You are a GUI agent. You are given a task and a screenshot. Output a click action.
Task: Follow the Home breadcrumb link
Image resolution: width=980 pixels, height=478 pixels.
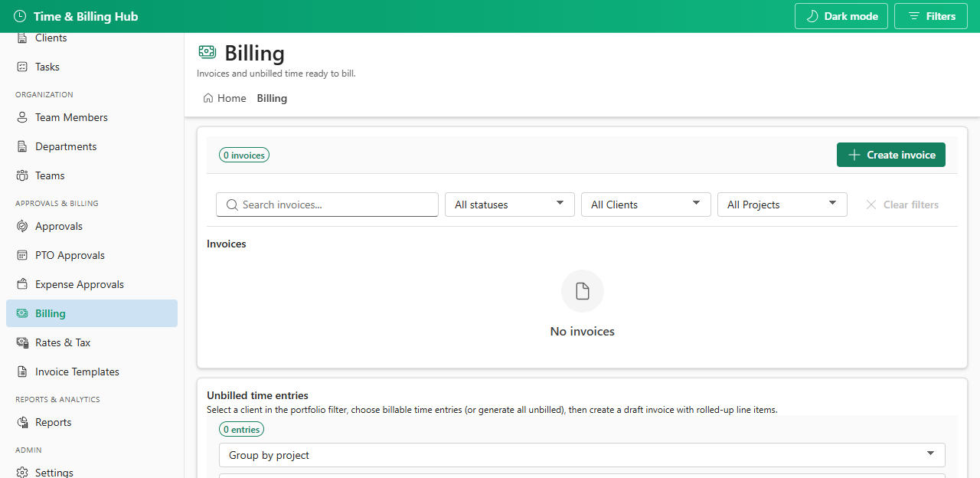[224, 98]
